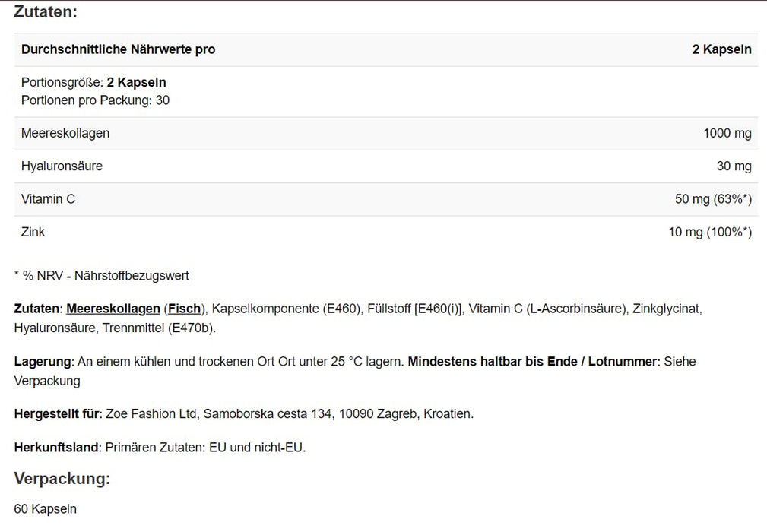
Task: Select the Vitamin C row label
Action: 48,199
